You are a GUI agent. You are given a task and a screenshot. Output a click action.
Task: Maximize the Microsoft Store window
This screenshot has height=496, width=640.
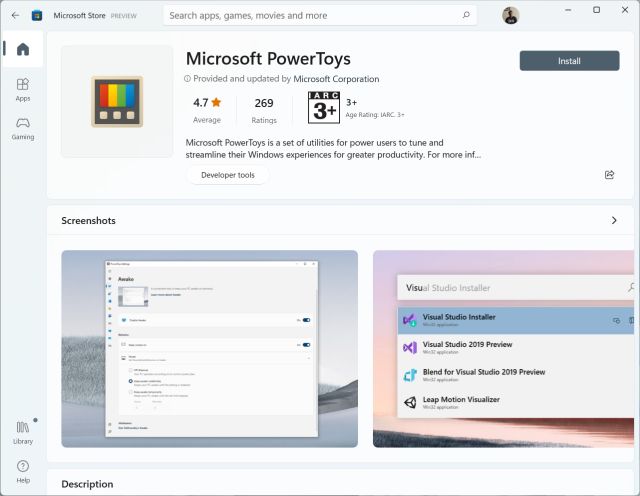point(596,10)
